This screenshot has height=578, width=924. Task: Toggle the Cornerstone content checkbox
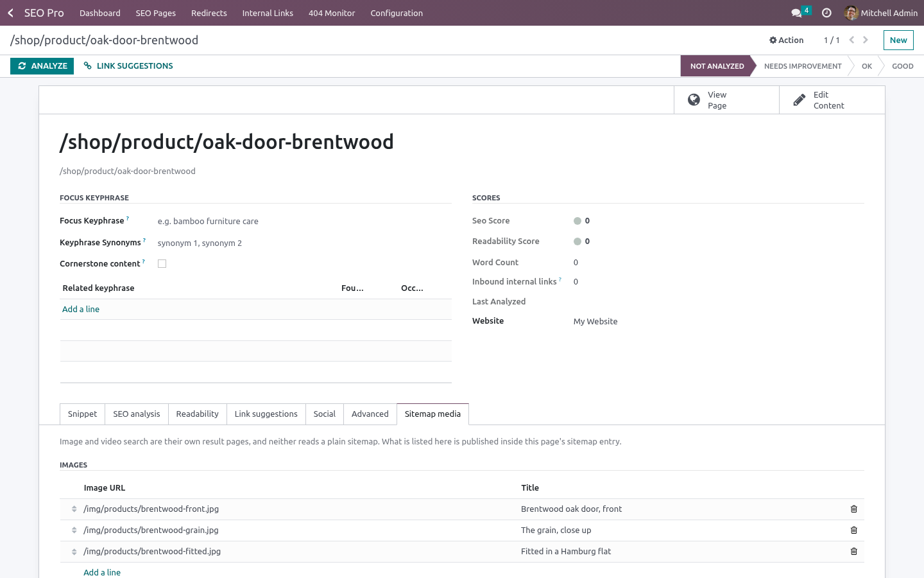pyautogui.click(x=162, y=264)
